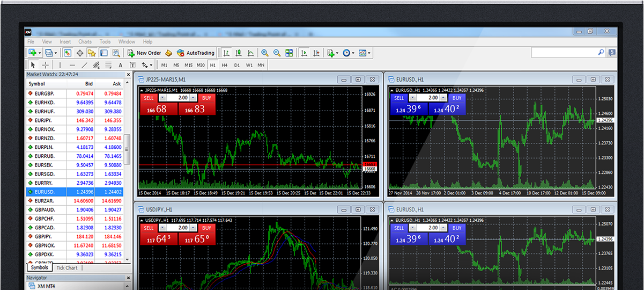Open the Charts menu

(85, 41)
